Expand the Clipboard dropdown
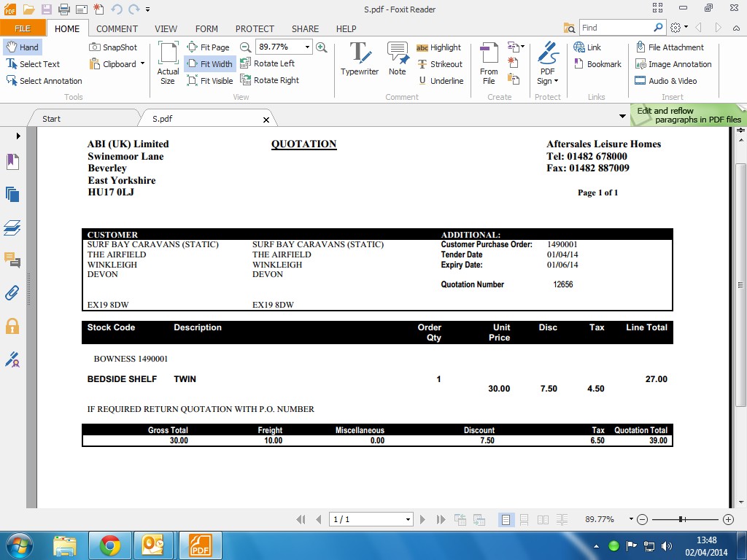 tap(142, 63)
